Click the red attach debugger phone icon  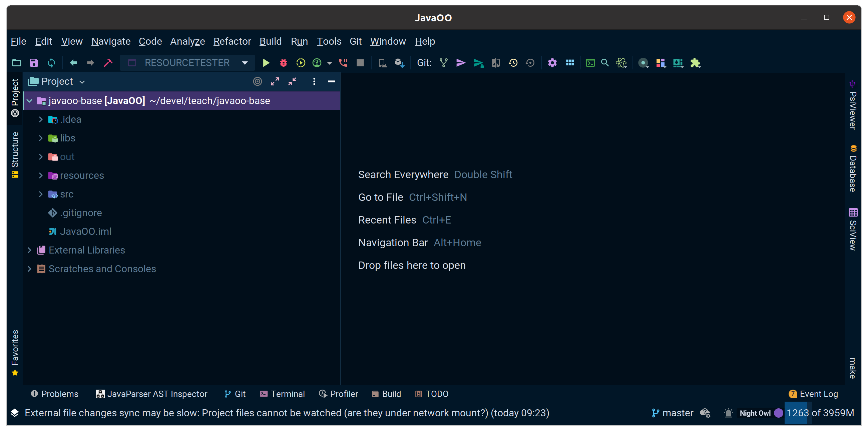point(343,63)
